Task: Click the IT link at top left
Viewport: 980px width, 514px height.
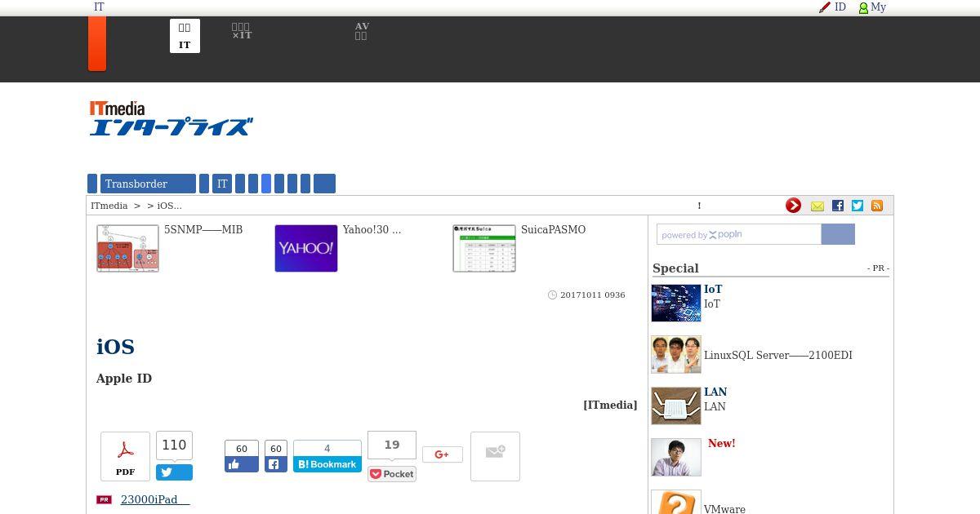Action: pyautogui.click(x=99, y=7)
